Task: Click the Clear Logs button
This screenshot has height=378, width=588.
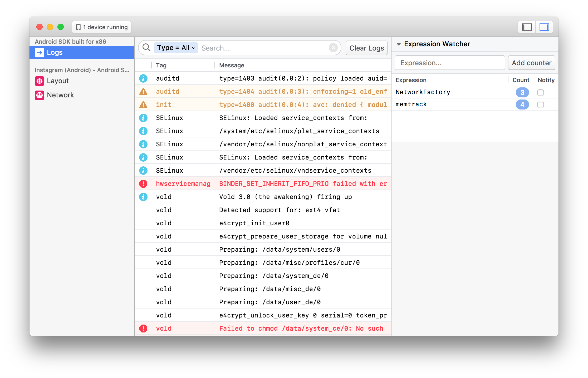Action: click(367, 48)
